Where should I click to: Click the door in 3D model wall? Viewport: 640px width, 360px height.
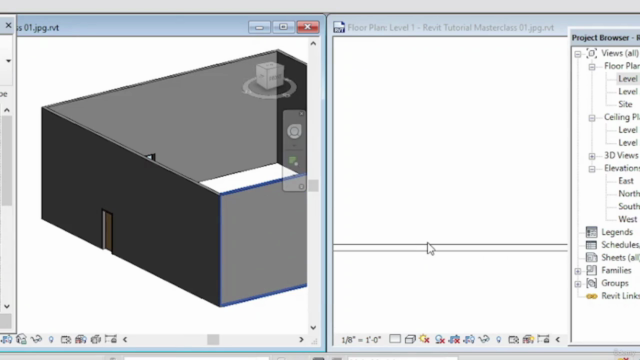pos(107,231)
